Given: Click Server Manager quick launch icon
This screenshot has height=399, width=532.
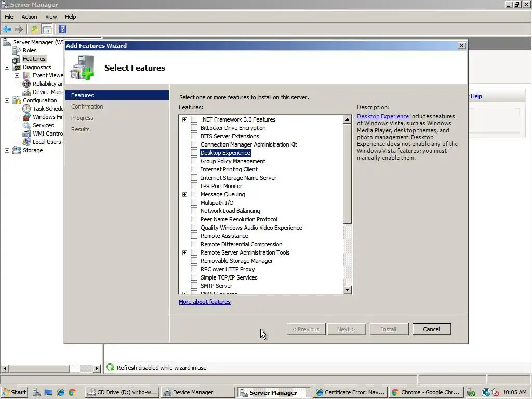Looking at the screenshot, I should point(37,393).
